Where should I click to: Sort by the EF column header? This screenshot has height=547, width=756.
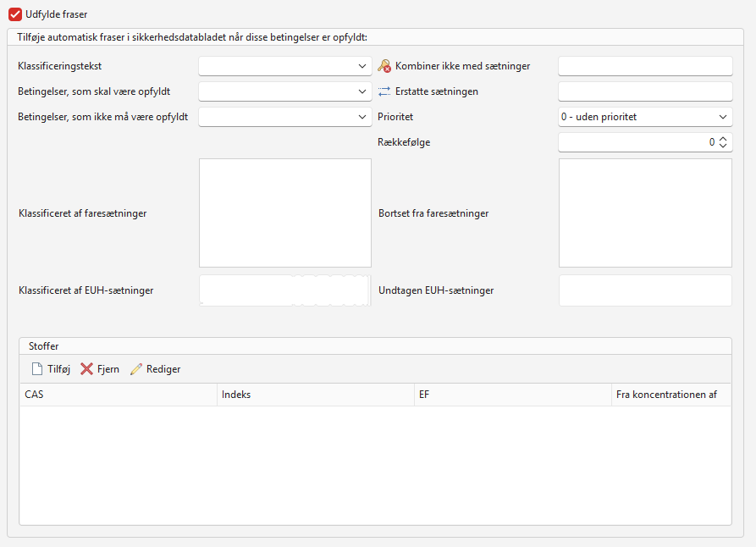(513, 395)
